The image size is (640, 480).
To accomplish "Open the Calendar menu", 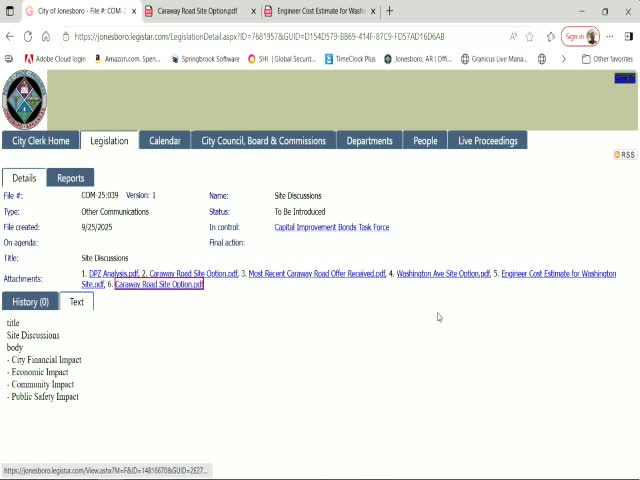I will pos(164,141).
